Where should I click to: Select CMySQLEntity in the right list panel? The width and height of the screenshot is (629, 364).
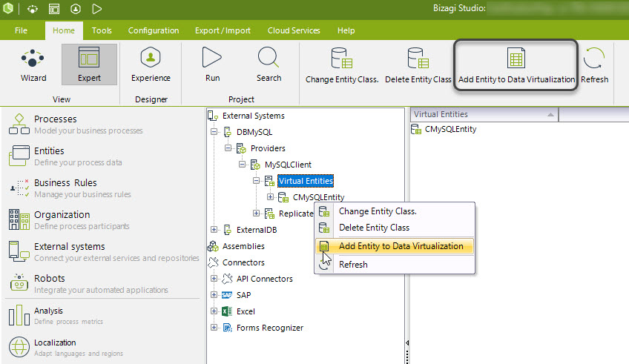pos(450,129)
